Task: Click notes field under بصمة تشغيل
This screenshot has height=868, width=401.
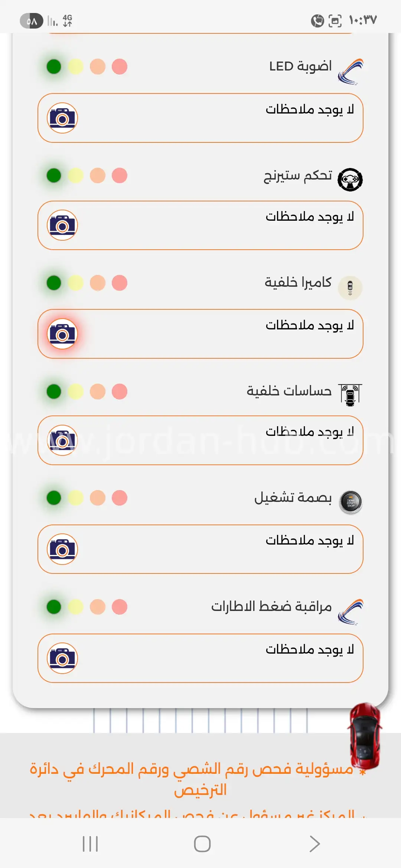Action: coord(200,549)
